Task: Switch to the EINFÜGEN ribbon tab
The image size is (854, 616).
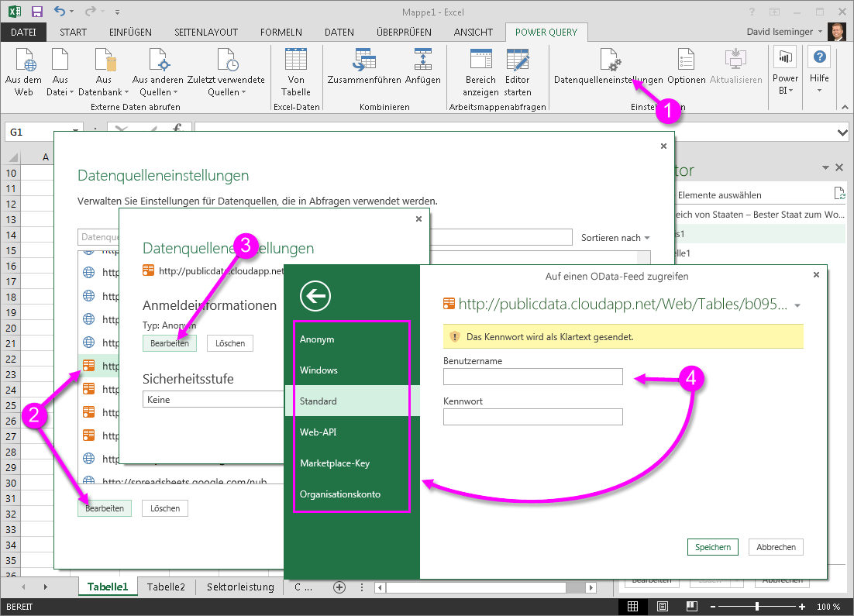Action: 130,32
